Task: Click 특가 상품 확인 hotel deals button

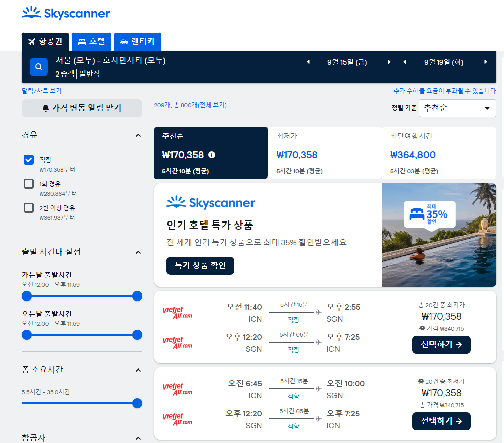Action: pos(200,266)
